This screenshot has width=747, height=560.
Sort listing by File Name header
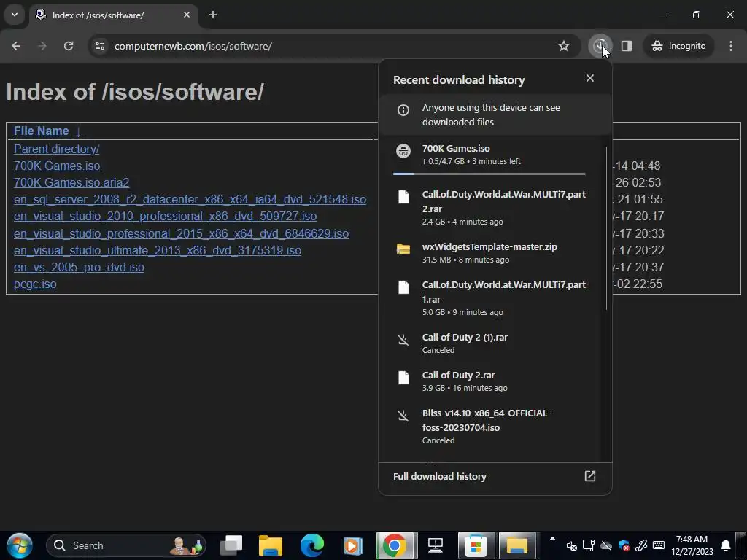click(x=41, y=131)
